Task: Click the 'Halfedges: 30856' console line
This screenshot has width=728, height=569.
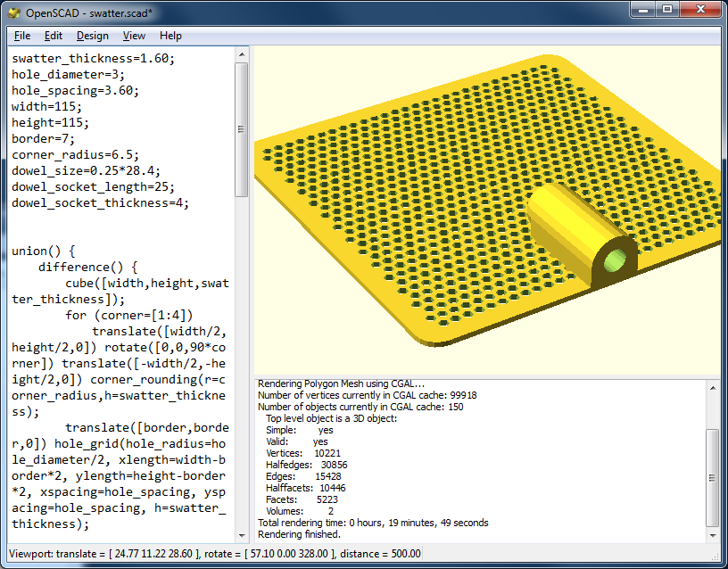Action: pyautogui.click(x=306, y=465)
